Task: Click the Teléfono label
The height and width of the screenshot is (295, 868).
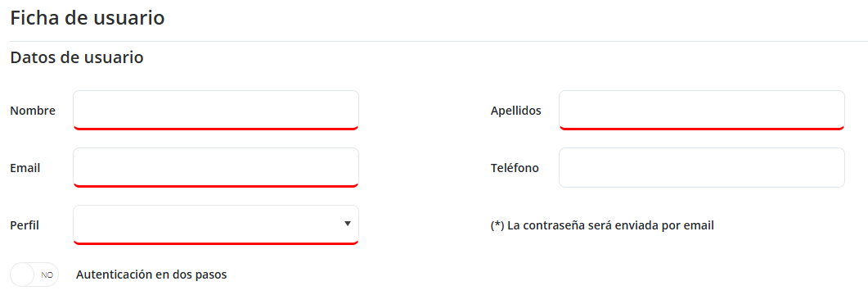Action: 515,168
